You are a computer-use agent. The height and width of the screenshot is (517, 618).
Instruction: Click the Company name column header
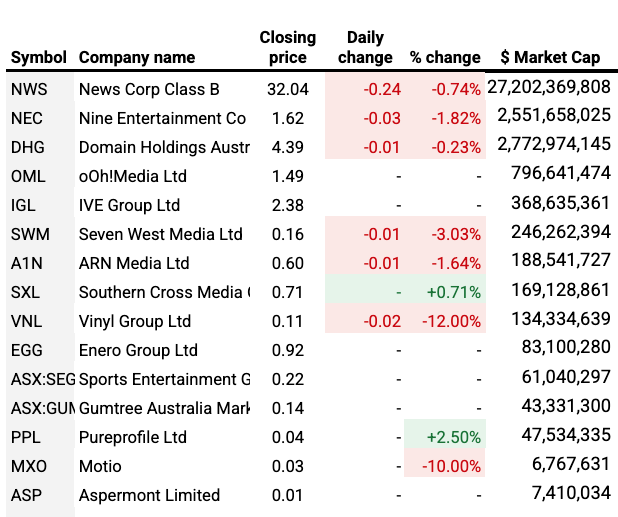(x=138, y=57)
